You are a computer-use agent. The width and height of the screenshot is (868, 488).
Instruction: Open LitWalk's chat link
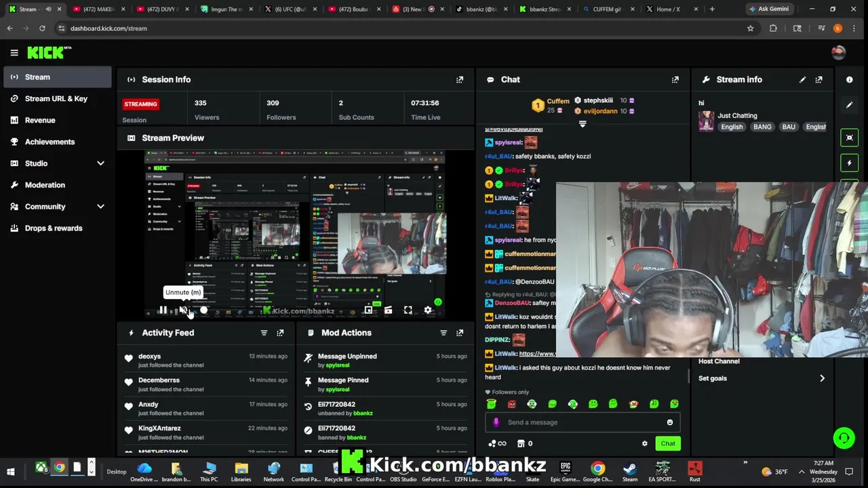(537, 354)
